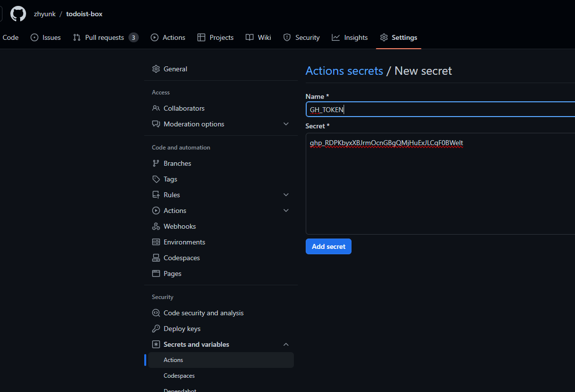Open the Insights tab
The height and width of the screenshot is (392, 575).
point(350,37)
